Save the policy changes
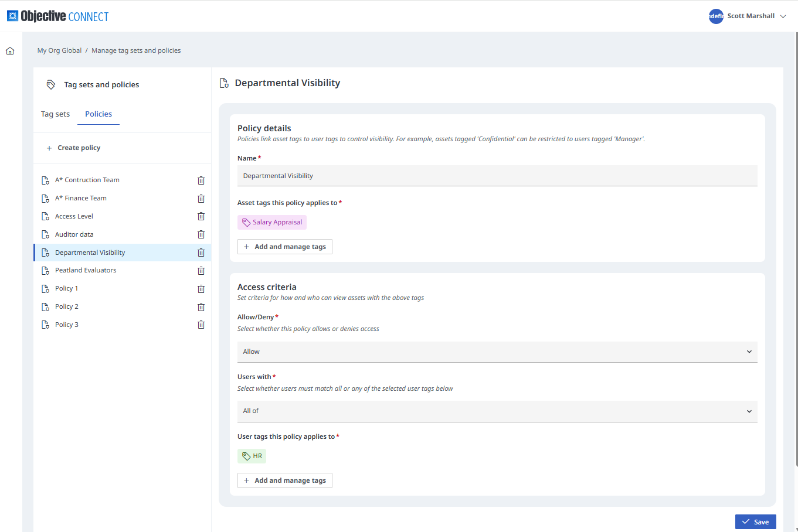This screenshot has width=798, height=532. tap(755, 522)
